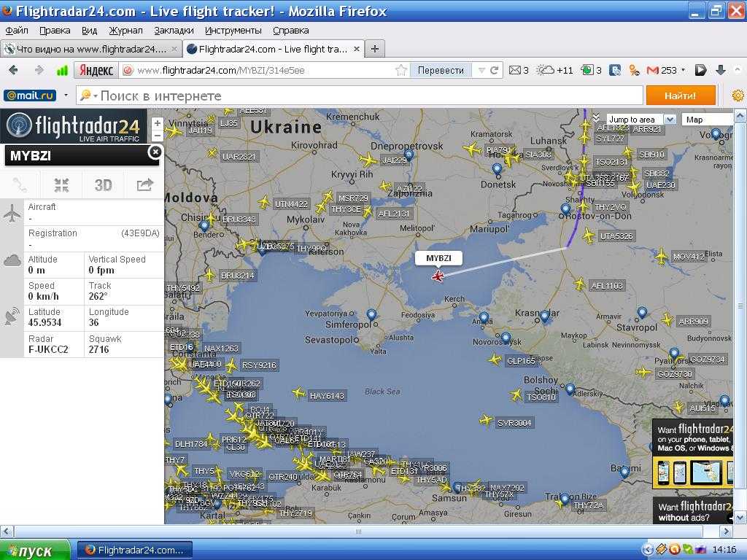Select the UTA5326 aircraft icon
Viewport: 747px width, 560px height.
point(589,236)
